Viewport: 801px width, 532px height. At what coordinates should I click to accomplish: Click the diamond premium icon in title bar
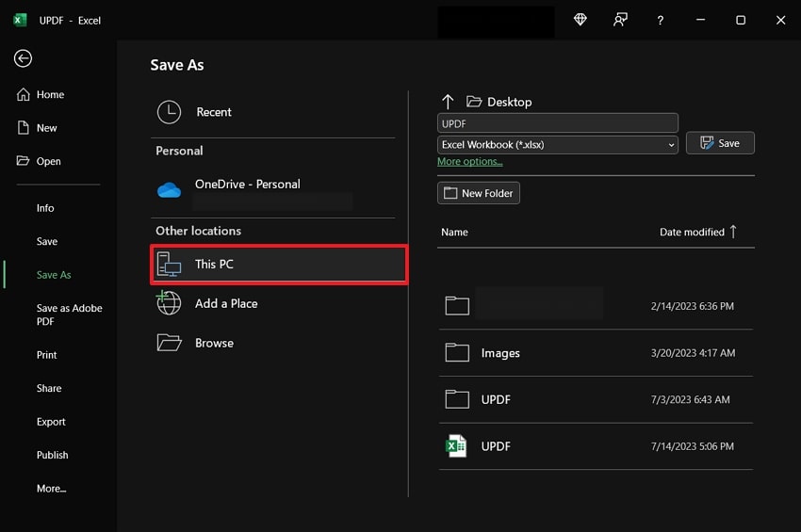click(x=580, y=20)
